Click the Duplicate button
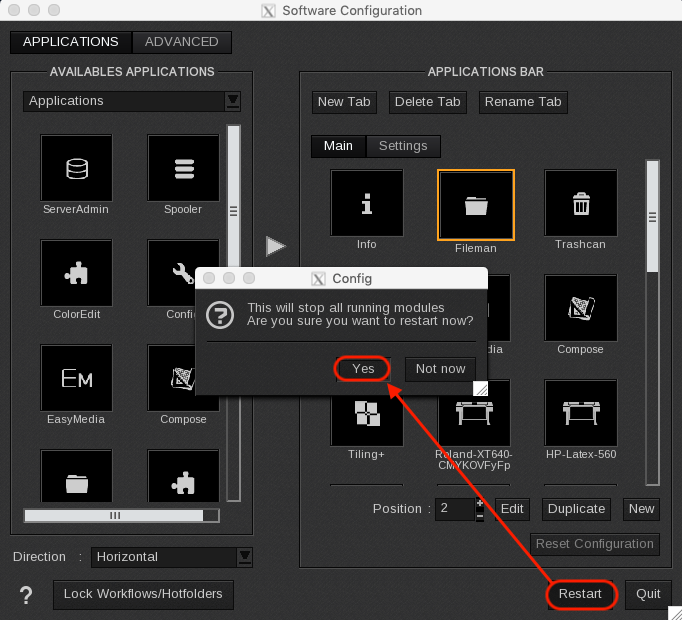The height and width of the screenshot is (620, 682). pos(576,509)
